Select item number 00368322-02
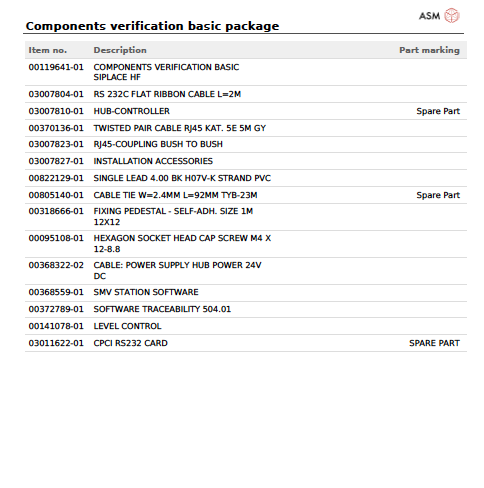The width and height of the screenshot is (484, 488). pos(56,265)
